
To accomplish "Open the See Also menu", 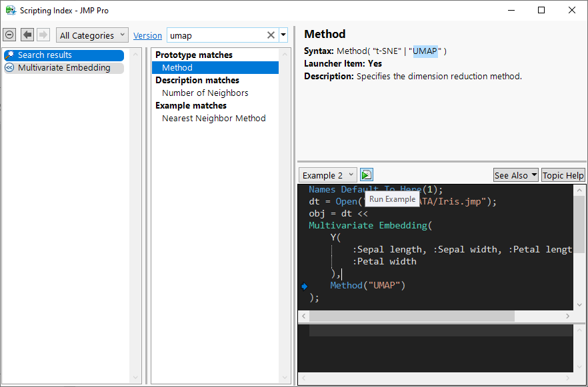I will pos(515,175).
